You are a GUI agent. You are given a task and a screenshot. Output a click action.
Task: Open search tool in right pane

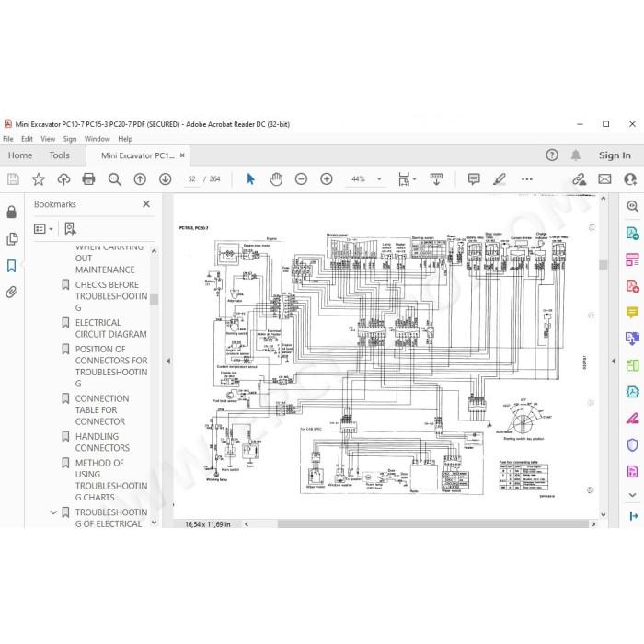coord(632,206)
